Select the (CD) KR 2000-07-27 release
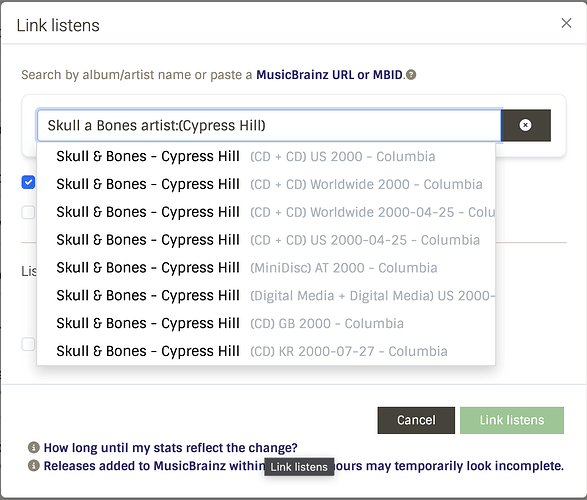 pos(266,351)
